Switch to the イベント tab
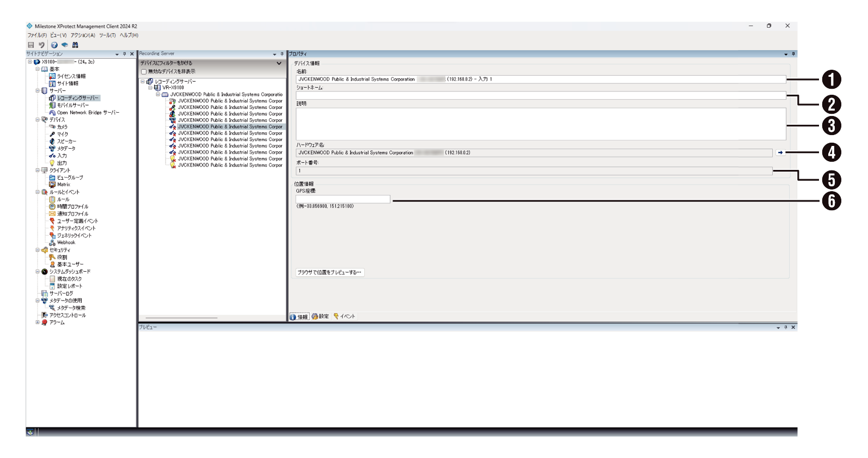 click(x=344, y=316)
